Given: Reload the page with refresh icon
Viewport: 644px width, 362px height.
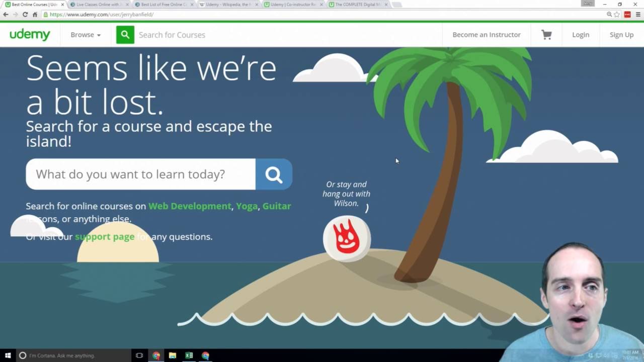Looking at the screenshot, I should pos(25,15).
